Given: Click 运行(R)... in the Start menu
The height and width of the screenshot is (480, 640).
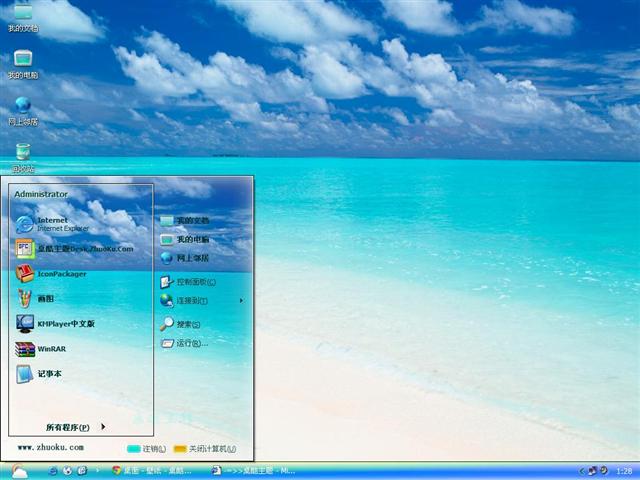Looking at the screenshot, I should tap(191, 343).
